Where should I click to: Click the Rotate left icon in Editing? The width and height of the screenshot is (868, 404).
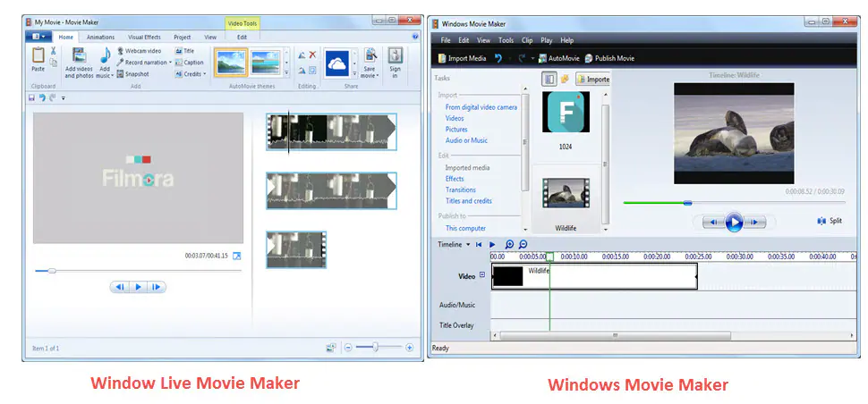pyautogui.click(x=302, y=55)
